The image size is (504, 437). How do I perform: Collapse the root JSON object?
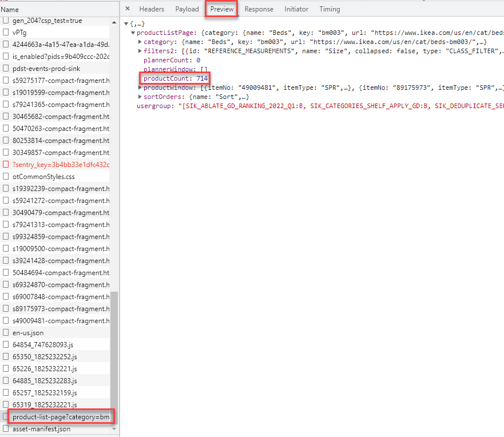(126, 23)
